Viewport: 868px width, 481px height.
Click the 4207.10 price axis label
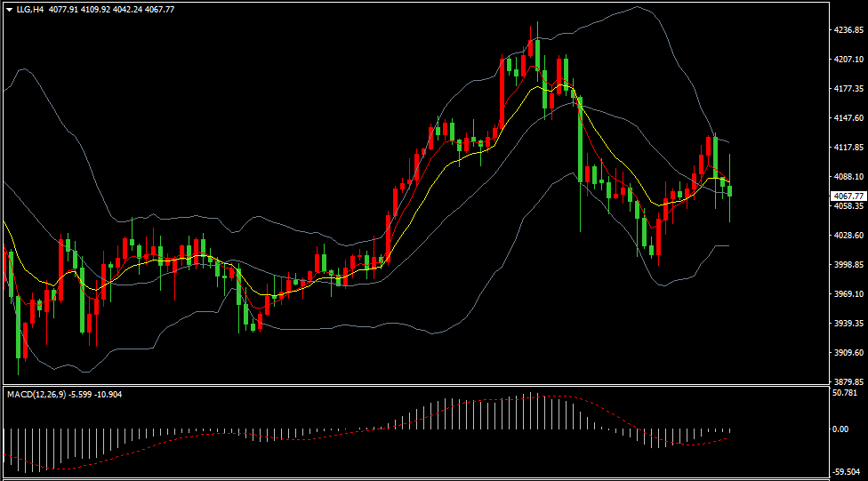pyautogui.click(x=848, y=60)
